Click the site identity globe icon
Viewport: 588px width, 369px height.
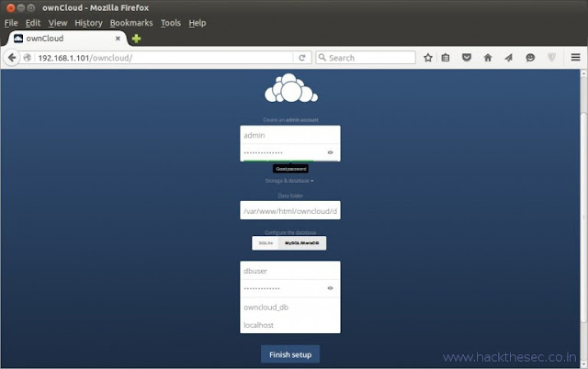pyautogui.click(x=27, y=58)
